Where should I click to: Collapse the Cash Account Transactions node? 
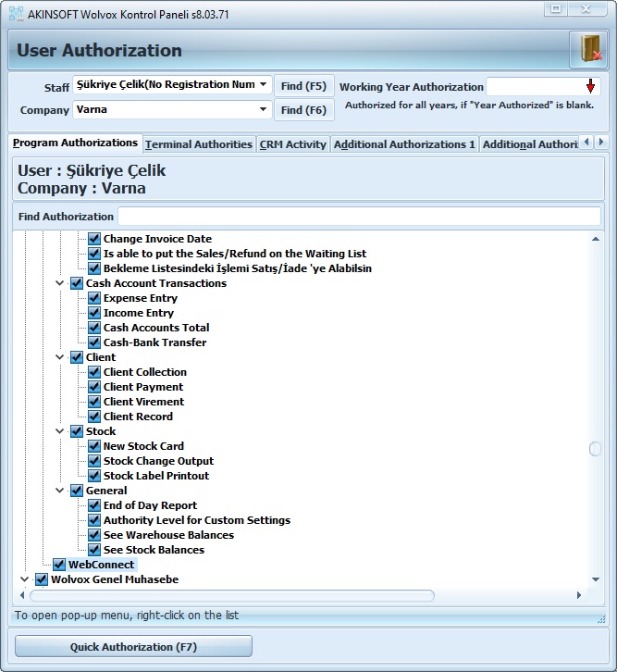[x=60, y=283]
